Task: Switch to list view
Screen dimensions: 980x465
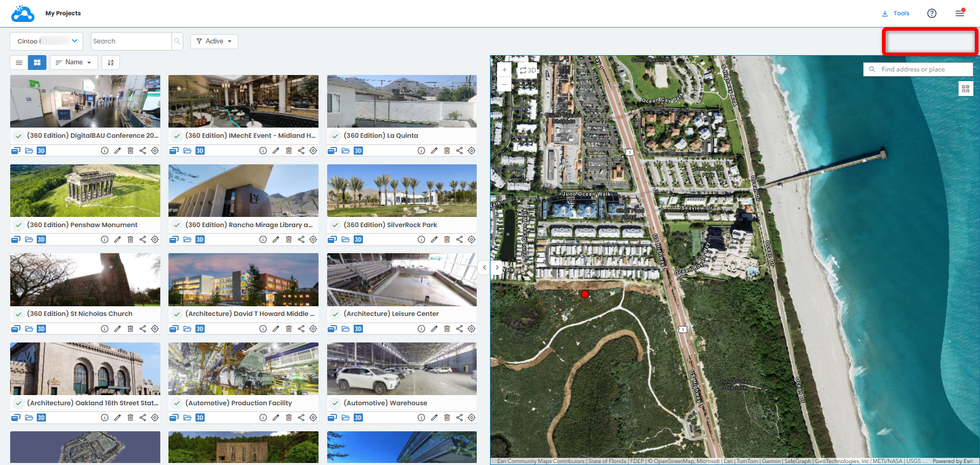Action: point(19,62)
